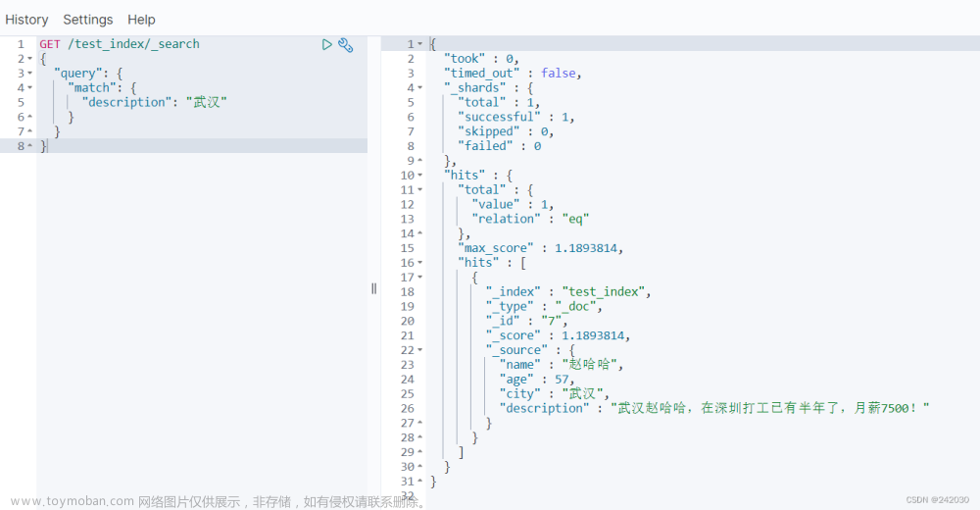Click request line number 5

pyautogui.click(x=21, y=102)
